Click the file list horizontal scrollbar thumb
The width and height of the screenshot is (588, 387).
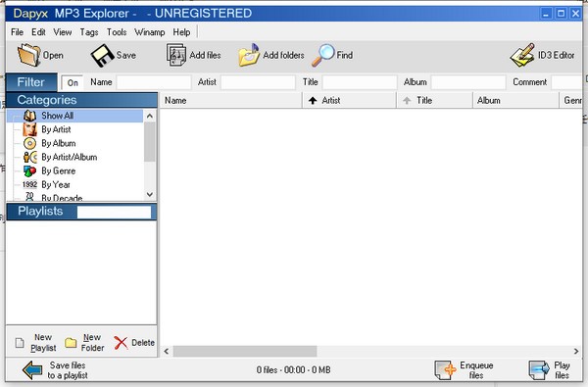[x=245, y=352]
